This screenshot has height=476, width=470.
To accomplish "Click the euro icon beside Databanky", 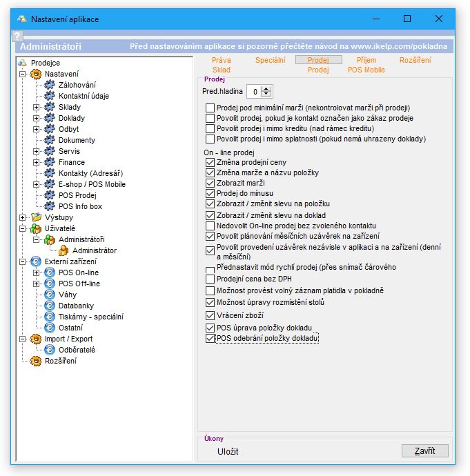I will [x=50, y=306].
